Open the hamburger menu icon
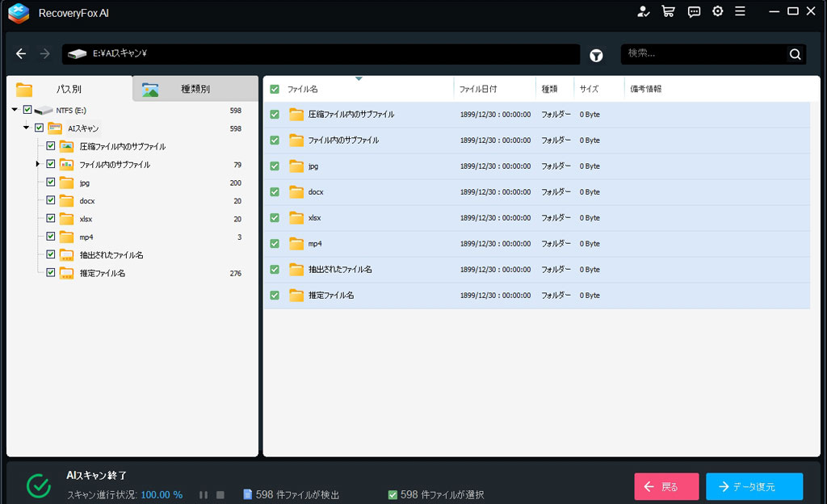 (x=740, y=11)
